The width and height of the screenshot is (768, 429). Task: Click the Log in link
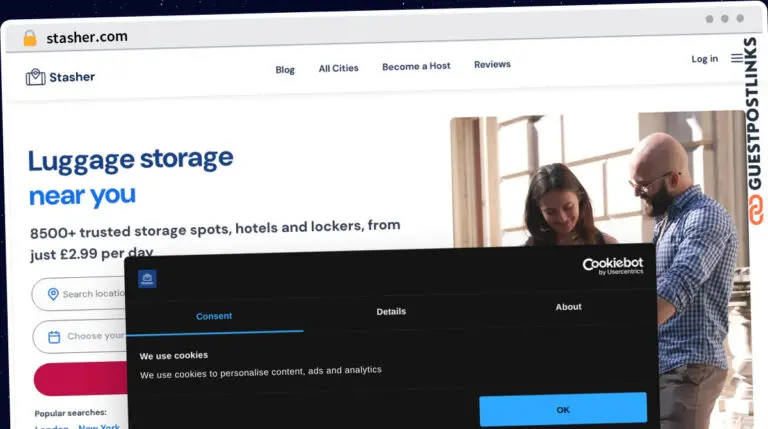click(704, 59)
